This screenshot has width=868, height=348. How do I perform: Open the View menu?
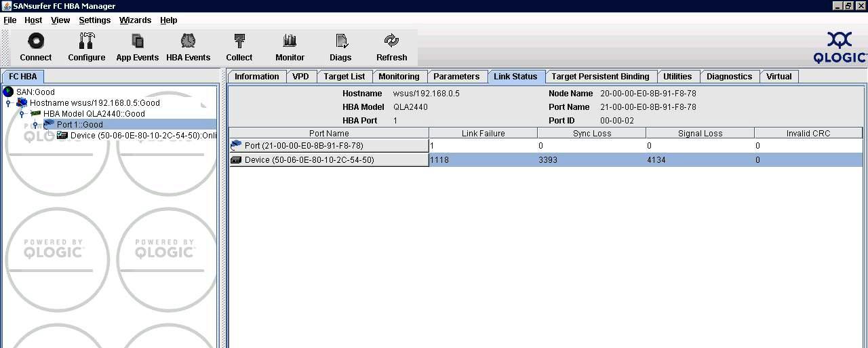[x=60, y=20]
